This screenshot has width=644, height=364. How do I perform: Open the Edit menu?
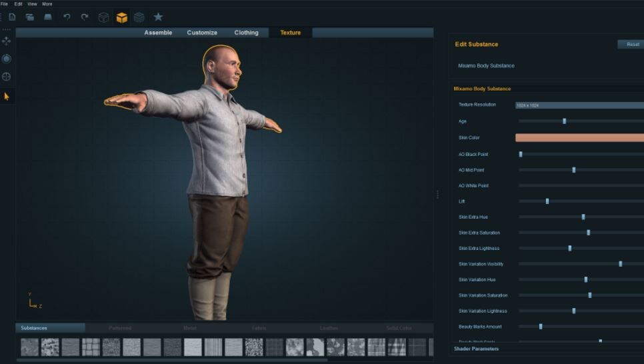(x=19, y=4)
